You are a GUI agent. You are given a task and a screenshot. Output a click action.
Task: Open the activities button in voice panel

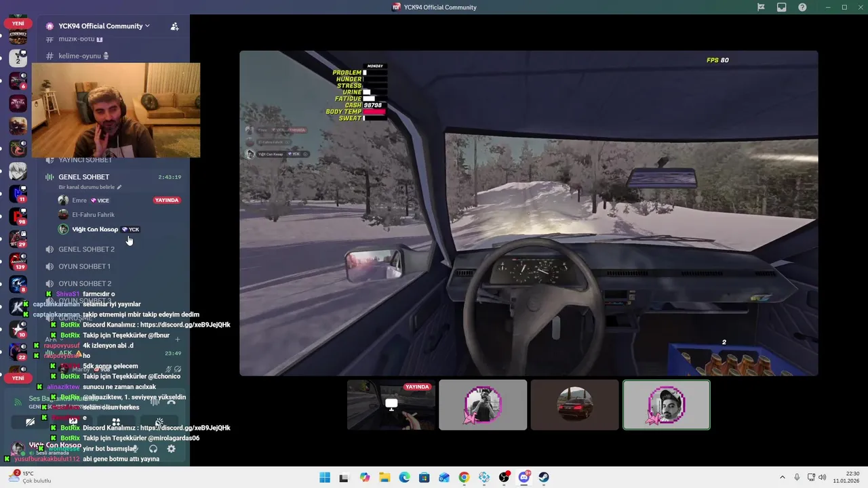click(x=116, y=422)
